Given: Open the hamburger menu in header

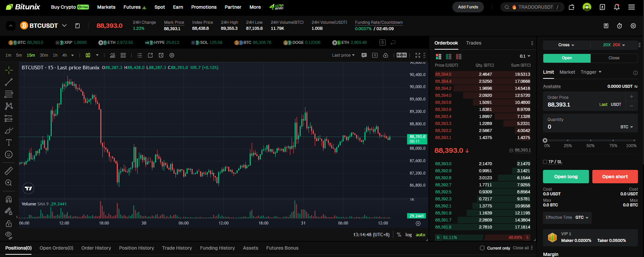Looking at the screenshot, I should 632,7.
